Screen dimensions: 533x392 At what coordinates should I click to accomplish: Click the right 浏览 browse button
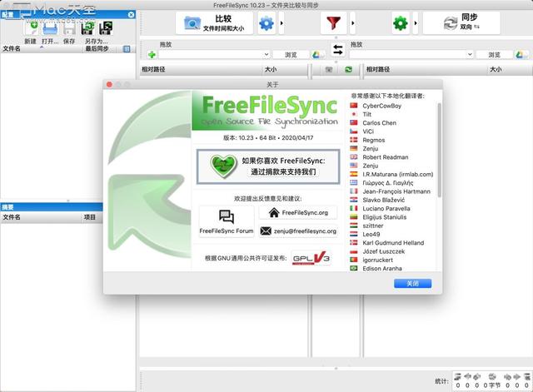(494, 54)
